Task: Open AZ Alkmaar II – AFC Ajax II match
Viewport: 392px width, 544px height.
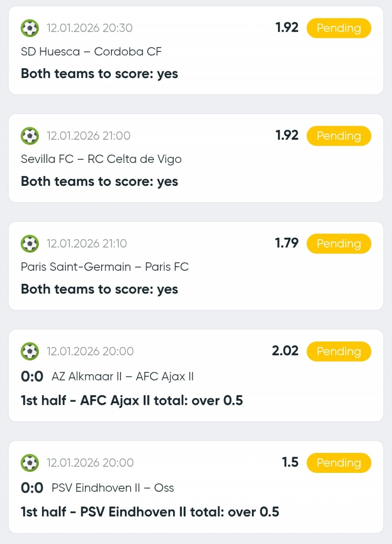Action: point(122,376)
